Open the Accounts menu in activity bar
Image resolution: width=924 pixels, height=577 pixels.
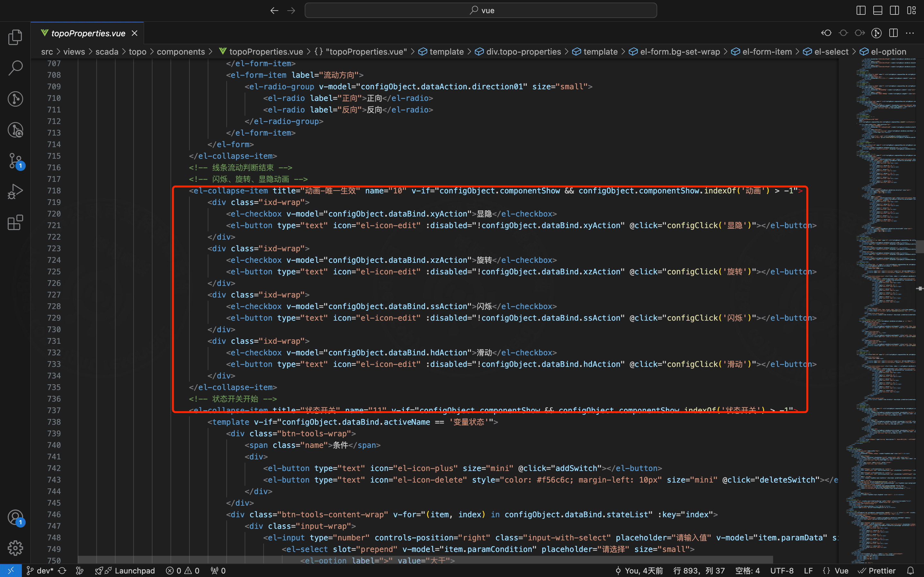(15, 518)
